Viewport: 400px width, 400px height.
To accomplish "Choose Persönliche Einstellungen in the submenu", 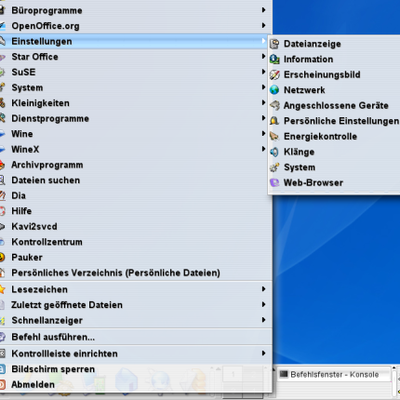I will pyautogui.click(x=334, y=121).
